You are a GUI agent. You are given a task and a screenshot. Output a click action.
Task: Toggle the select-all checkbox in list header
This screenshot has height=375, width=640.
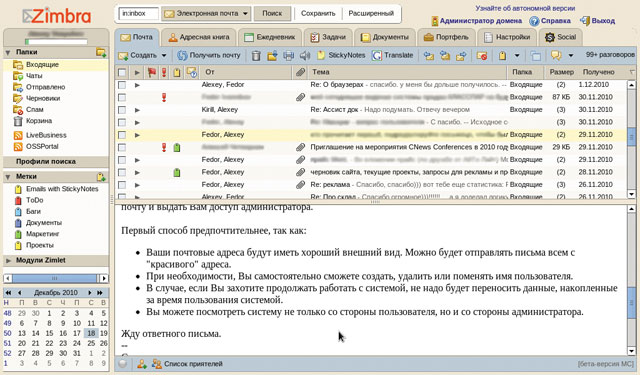[122, 72]
